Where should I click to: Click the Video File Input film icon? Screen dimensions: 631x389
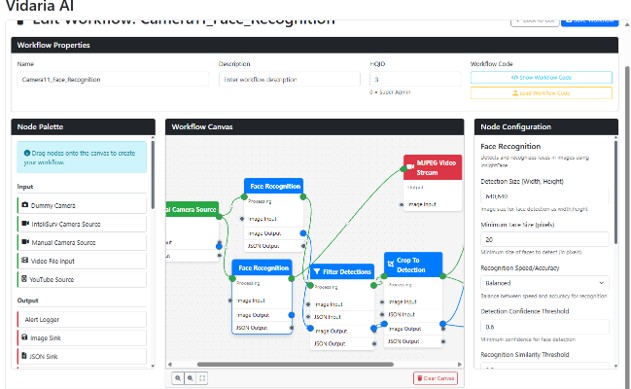point(25,260)
